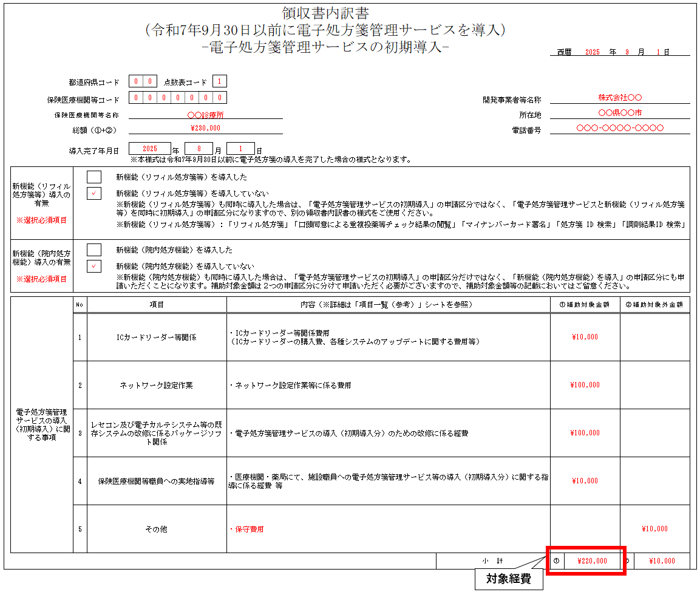Click the 導入完了年月日 day box
This screenshot has width=700, height=592.
click(240, 149)
